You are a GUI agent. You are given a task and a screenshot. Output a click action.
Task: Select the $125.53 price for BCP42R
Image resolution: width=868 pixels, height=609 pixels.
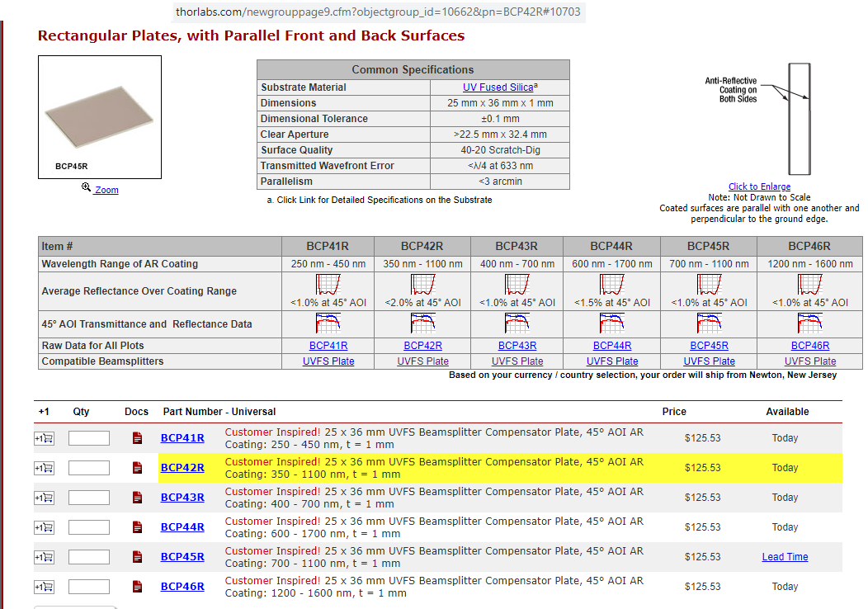pyautogui.click(x=702, y=468)
